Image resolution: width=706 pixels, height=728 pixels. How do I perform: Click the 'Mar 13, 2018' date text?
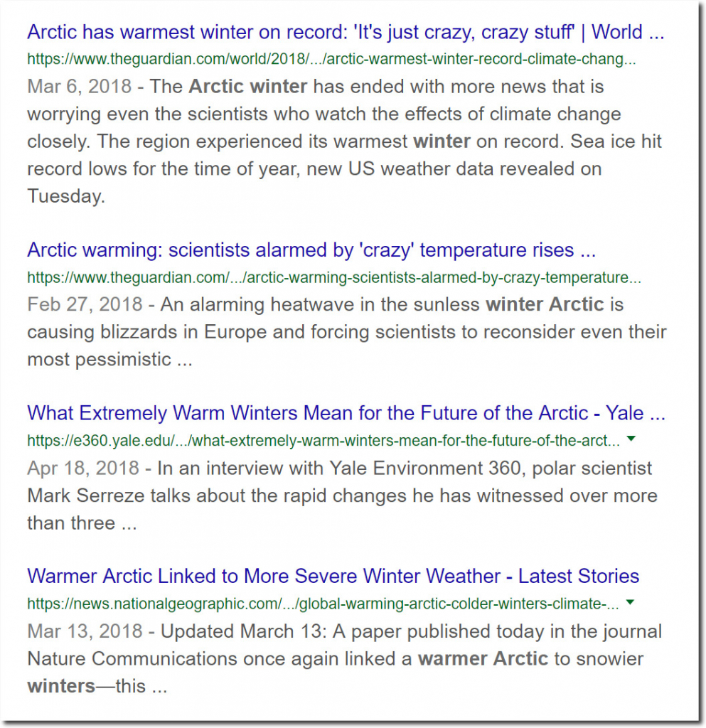(85, 631)
